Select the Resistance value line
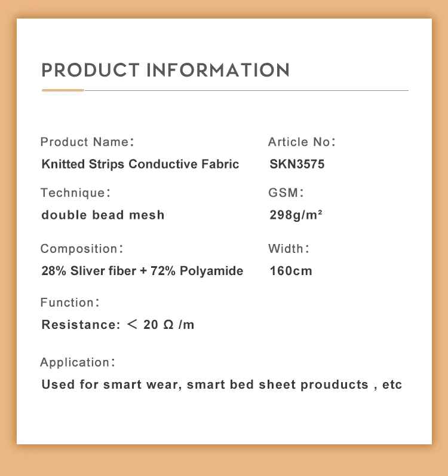Viewport: 448px width, 476px height. (x=118, y=325)
